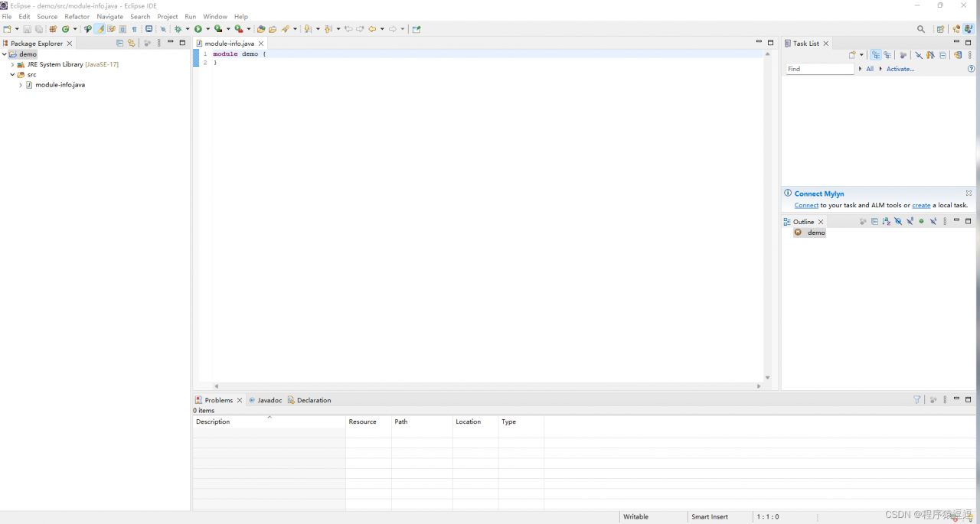
Task: Expand the module-info.java tree node
Action: click(21, 85)
